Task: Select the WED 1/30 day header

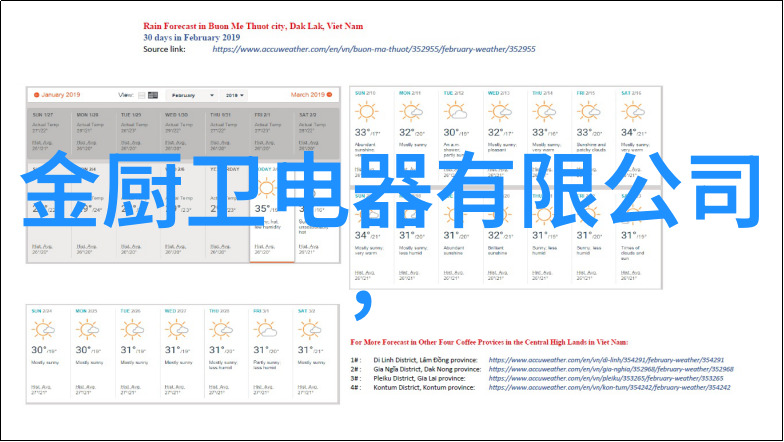Action: [x=176, y=115]
